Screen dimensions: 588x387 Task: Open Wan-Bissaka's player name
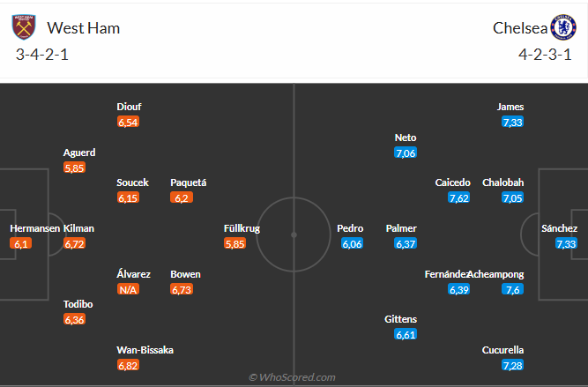(x=145, y=350)
